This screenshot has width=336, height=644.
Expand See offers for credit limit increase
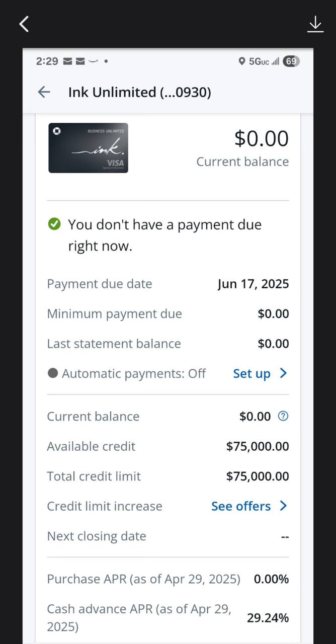[283, 506]
